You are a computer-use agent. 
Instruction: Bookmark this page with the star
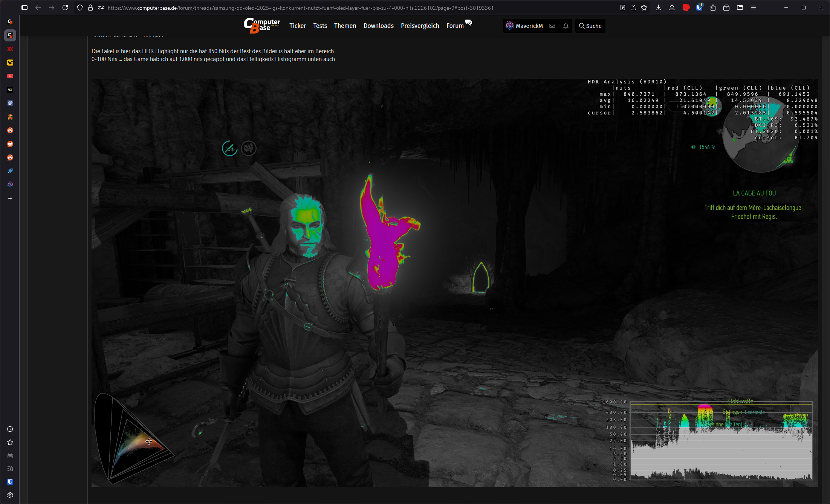pos(644,8)
